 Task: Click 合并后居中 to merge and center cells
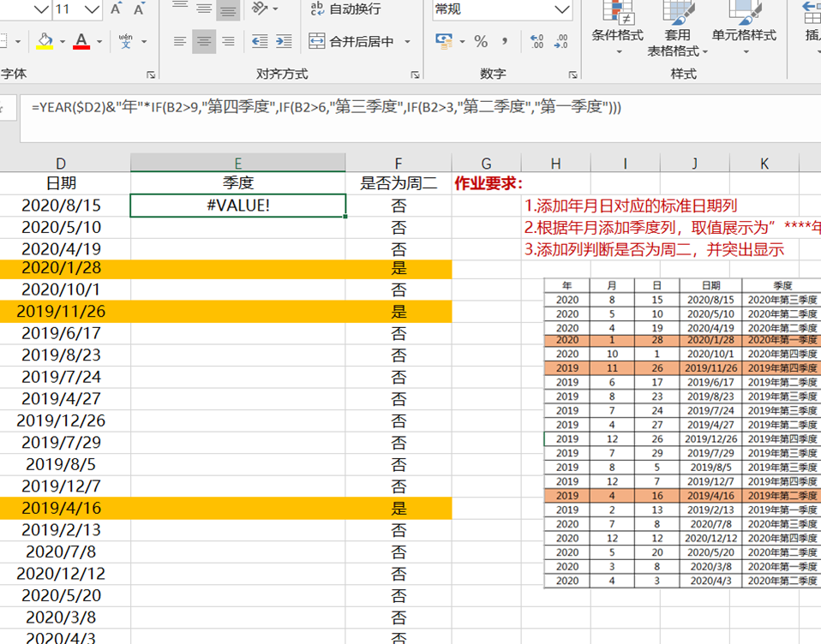(x=351, y=41)
